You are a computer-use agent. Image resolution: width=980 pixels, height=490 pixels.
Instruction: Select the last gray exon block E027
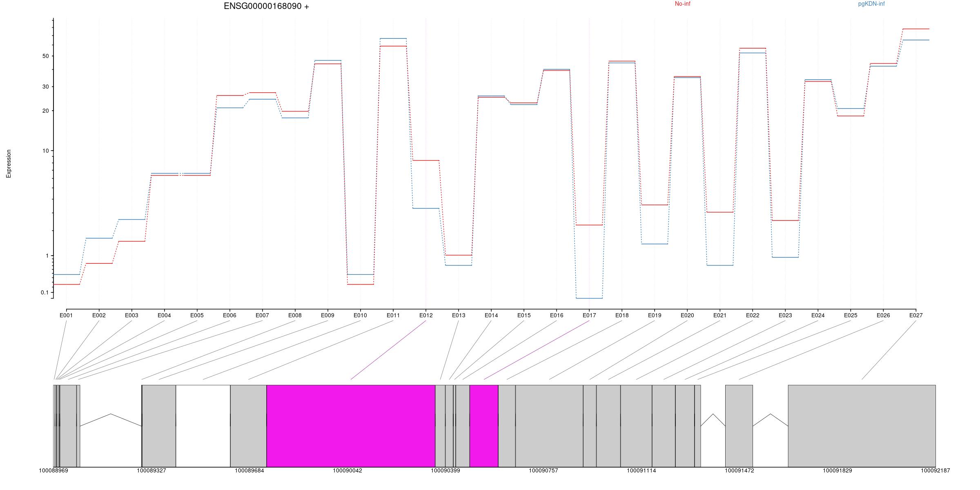pyautogui.click(x=862, y=426)
